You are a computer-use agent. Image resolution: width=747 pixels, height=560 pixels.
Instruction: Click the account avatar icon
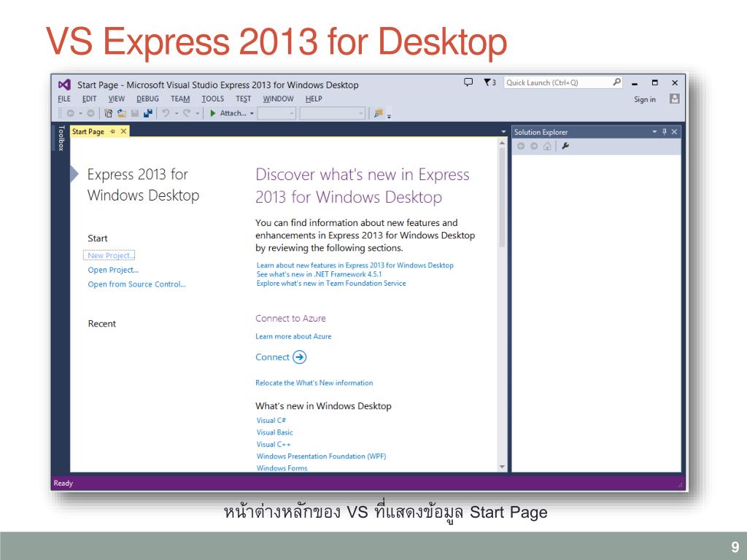(x=674, y=98)
